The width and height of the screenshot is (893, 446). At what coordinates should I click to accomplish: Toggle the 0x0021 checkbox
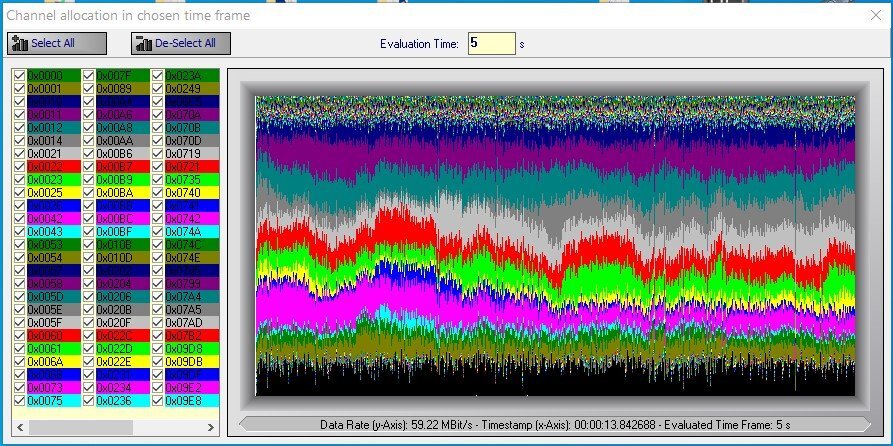[x=19, y=154]
